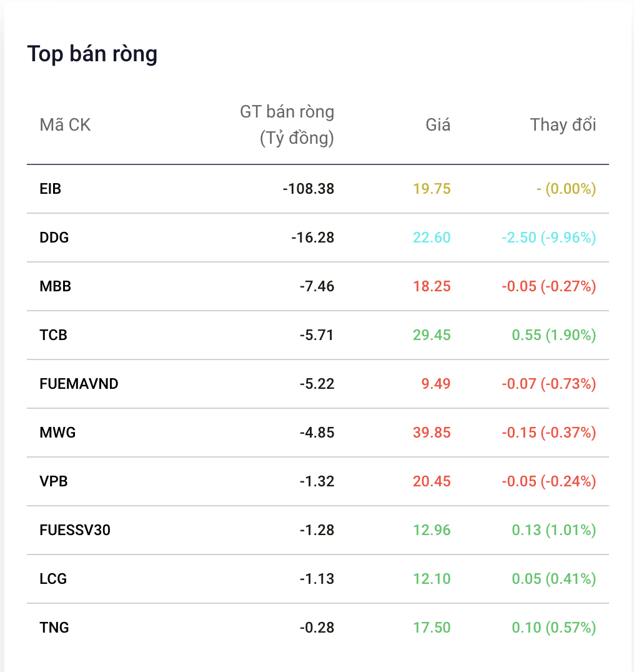This screenshot has width=634, height=672.
Task: Open the FUESSV30 fund ticker
Action: coord(75,530)
